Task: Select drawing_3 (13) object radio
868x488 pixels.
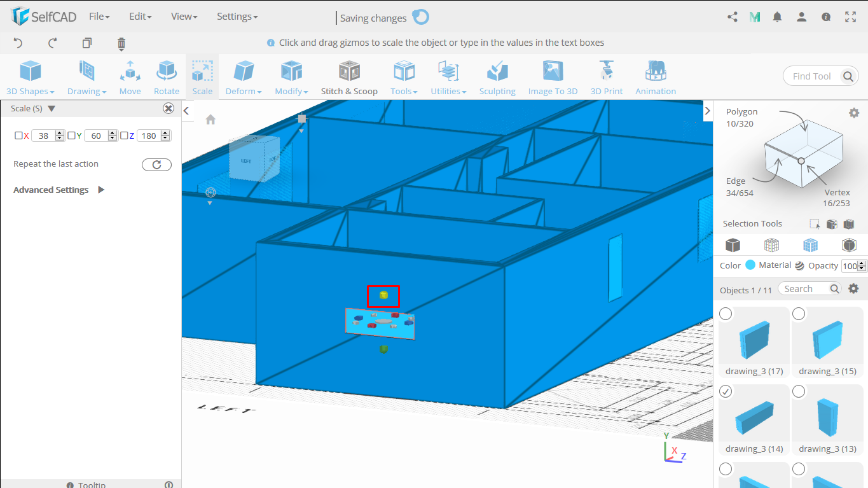Action: (799, 391)
